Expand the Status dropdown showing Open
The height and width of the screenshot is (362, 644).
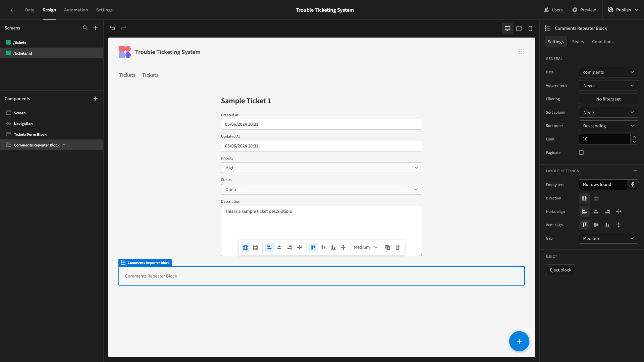321,189
